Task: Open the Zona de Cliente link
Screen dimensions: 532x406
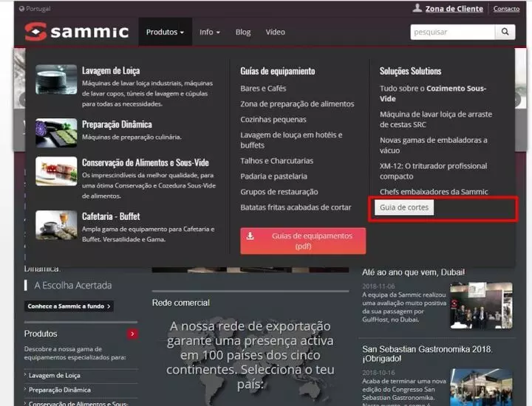Action: point(454,9)
